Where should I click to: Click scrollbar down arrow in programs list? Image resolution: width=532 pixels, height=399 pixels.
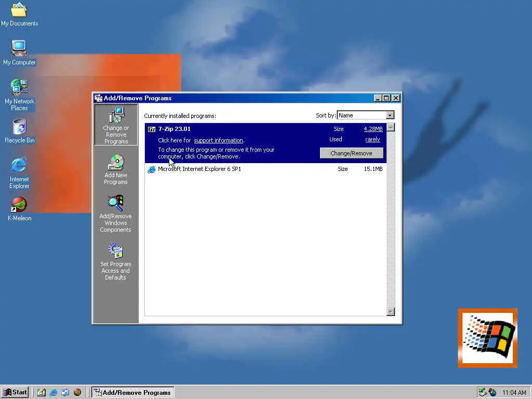[391, 312]
